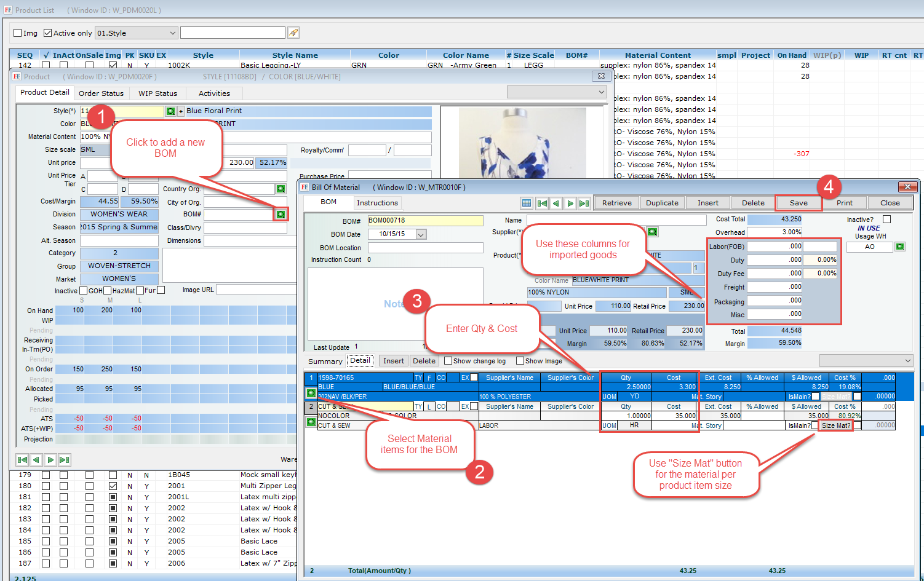Go to first record in Bill Of Material
The height and width of the screenshot is (581, 924).
(x=542, y=203)
